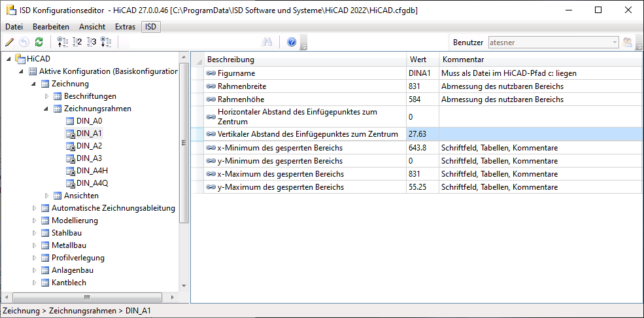Click the link icon beside Rahmenbreite
The height and width of the screenshot is (318, 644).
tap(211, 86)
